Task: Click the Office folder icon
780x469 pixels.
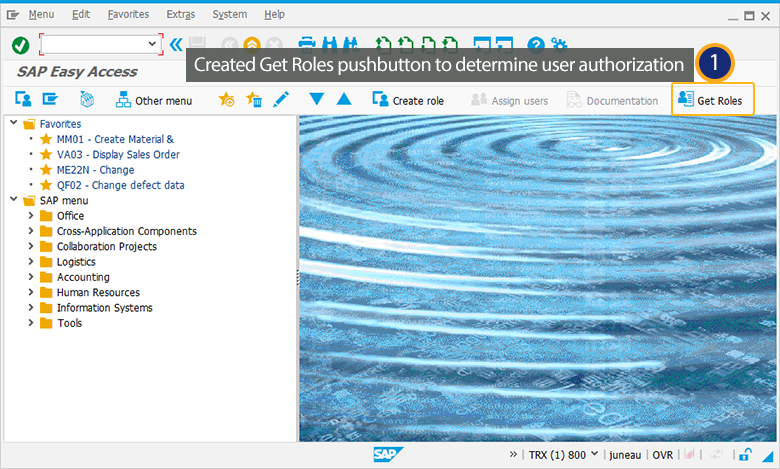Action: tap(46, 216)
